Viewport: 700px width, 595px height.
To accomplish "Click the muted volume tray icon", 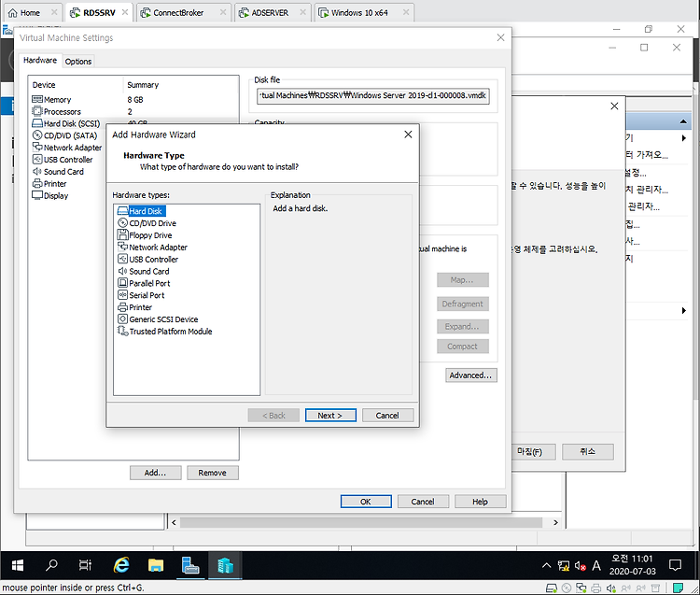I will coord(580,566).
